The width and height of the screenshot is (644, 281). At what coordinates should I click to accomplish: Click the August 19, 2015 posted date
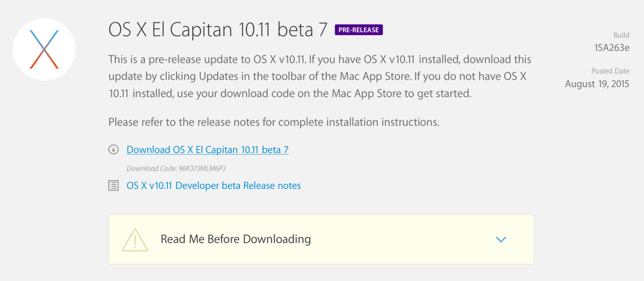pyautogui.click(x=597, y=84)
